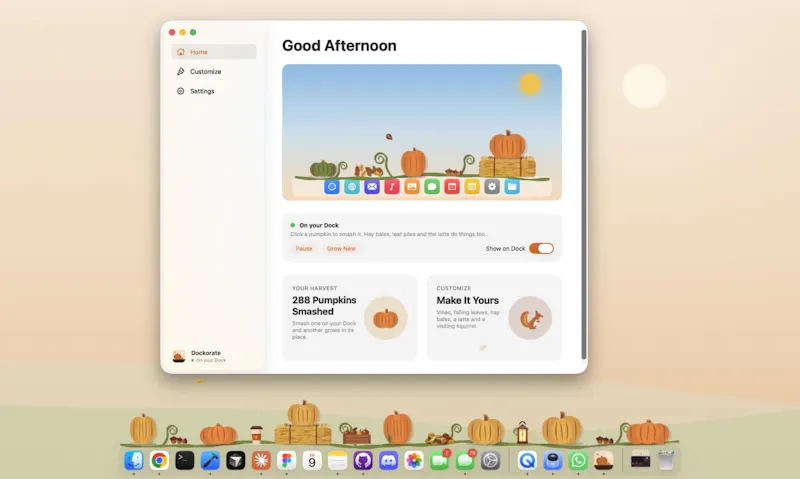Open Google Chrome from the Dock
The height and width of the screenshot is (479, 800).
159,461
